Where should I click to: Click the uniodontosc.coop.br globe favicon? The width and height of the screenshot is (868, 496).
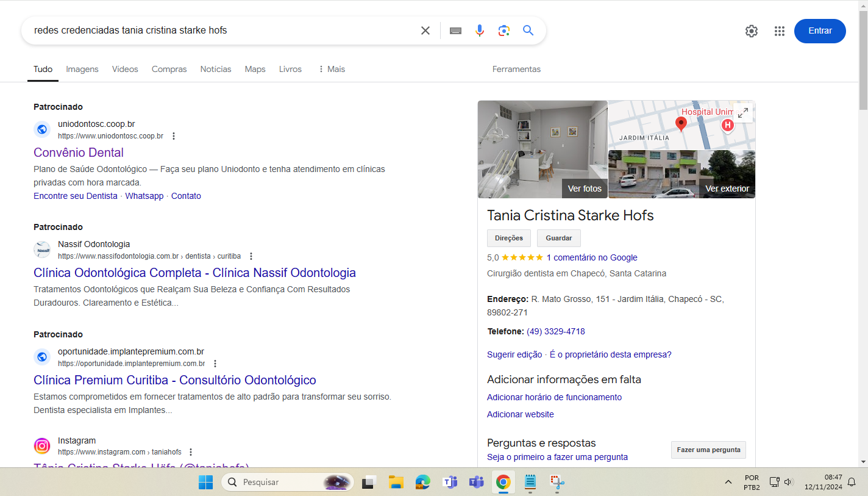pos(42,129)
